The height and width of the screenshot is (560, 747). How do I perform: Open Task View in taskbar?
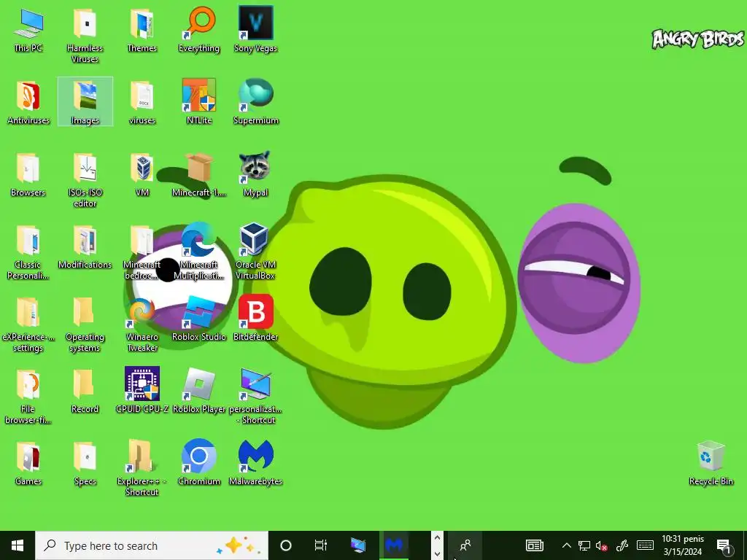coord(321,545)
